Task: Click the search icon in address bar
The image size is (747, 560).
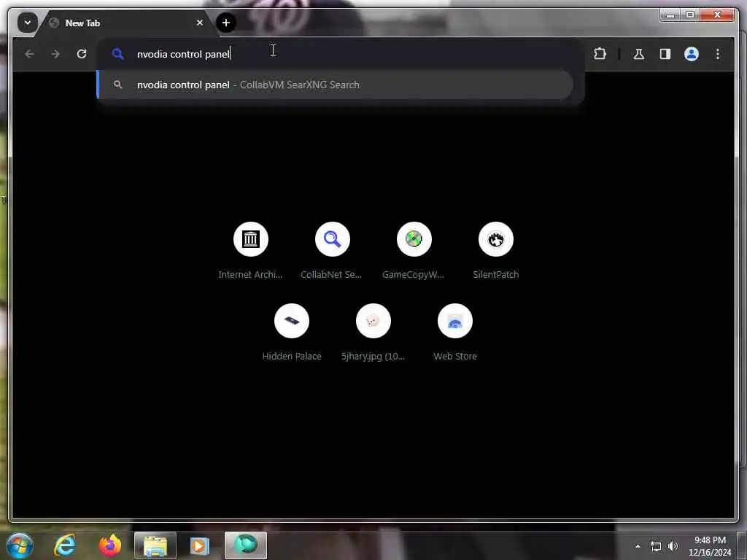Action: [x=117, y=54]
